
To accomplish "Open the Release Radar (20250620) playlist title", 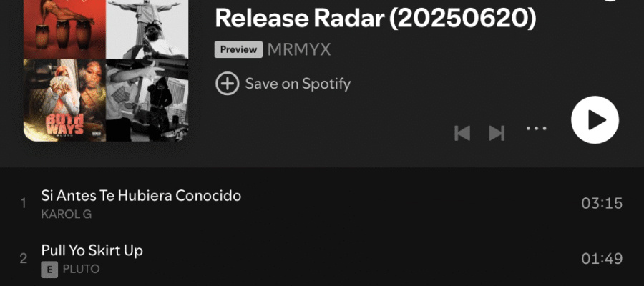I will 376,17.
